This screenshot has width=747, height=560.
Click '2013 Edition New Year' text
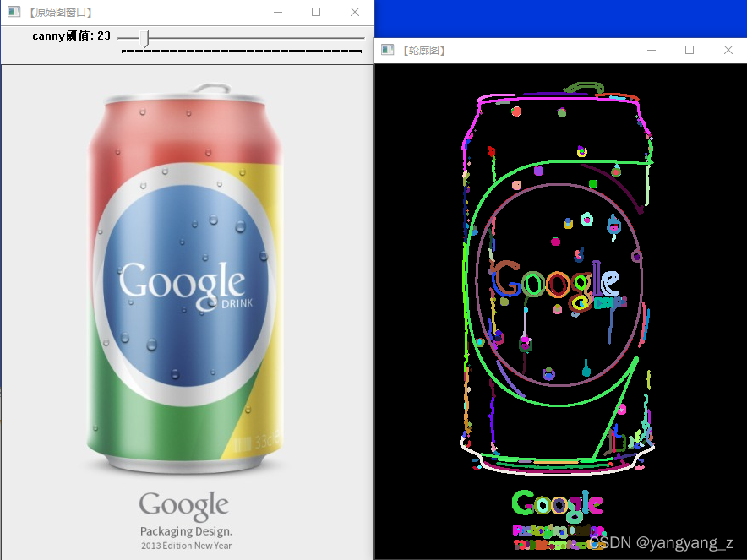click(186, 546)
